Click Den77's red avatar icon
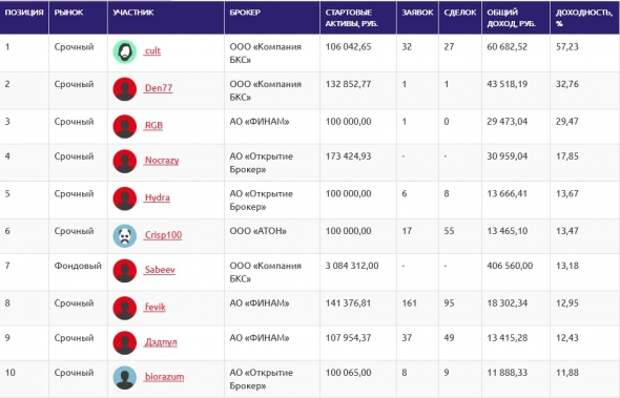Image resolution: width=620 pixels, height=398 pixels. pyautogui.click(x=125, y=89)
